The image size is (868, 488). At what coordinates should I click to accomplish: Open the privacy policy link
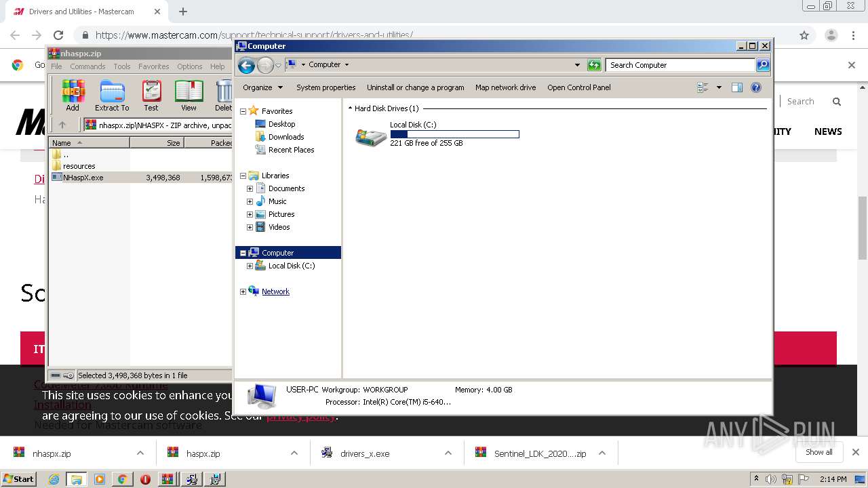point(301,415)
